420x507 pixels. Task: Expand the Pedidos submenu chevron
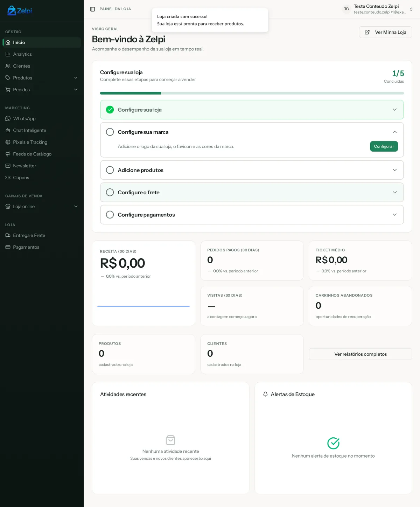point(76,90)
